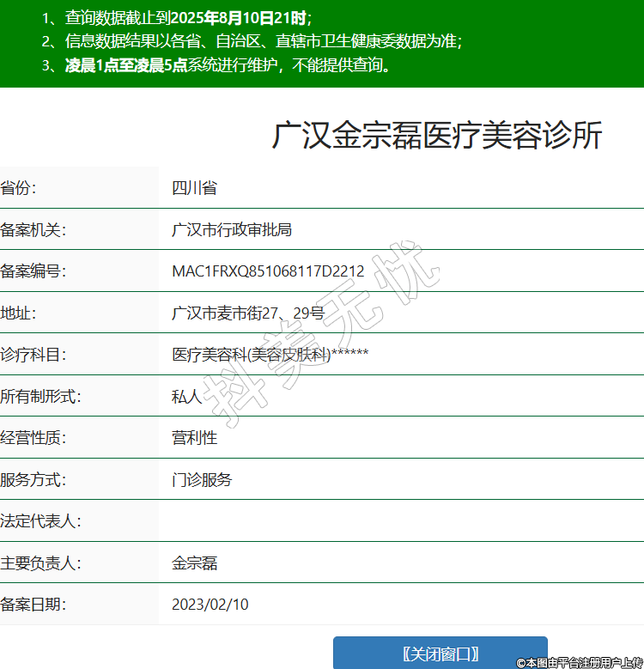This screenshot has width=644, height=669.
Task: Click the 备案日期 label
Action: point(33,605)
